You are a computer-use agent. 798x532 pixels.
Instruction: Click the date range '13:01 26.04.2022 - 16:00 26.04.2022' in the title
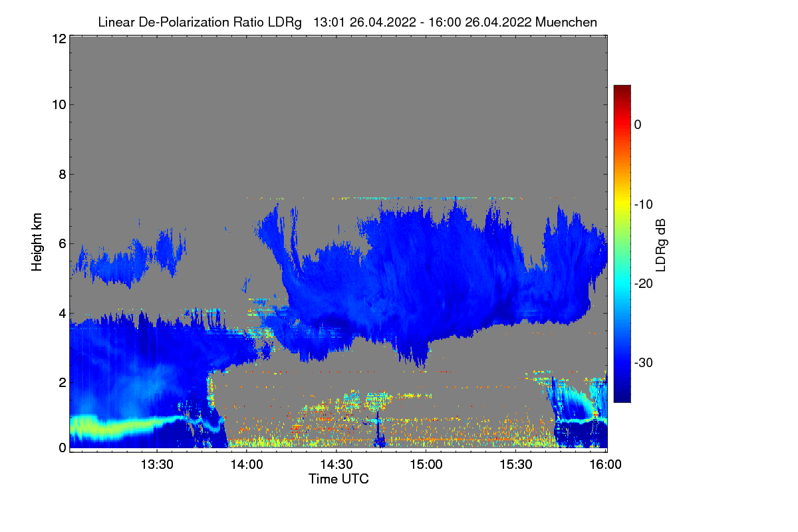click(422, 22)
